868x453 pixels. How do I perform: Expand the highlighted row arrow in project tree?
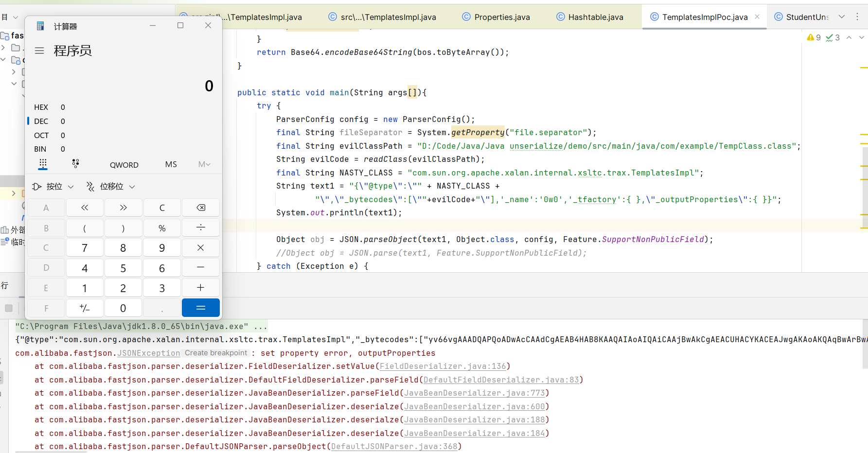[14, 193]
